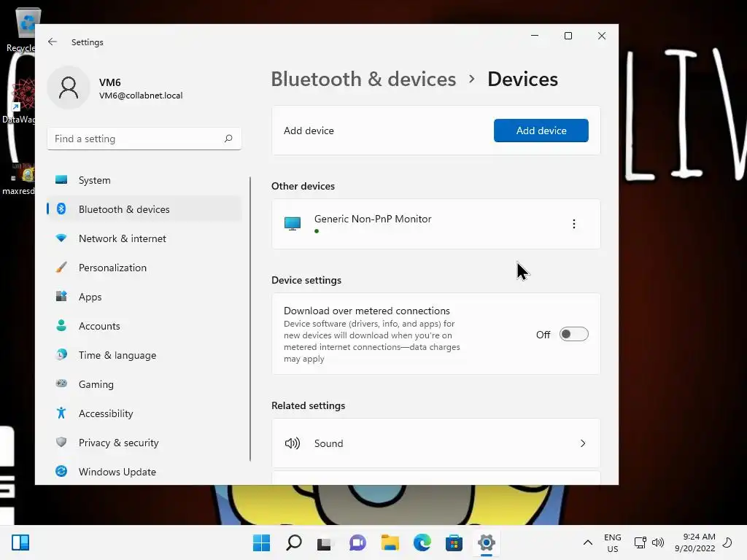The height and width of the screenshot is (560, 747).
Task: Click the sidebar vertical scrollbar
Action: [x=250, y=319]
